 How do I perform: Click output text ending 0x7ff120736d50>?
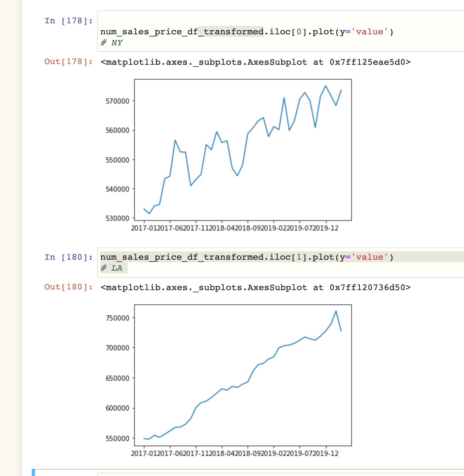tap(256, 287)
